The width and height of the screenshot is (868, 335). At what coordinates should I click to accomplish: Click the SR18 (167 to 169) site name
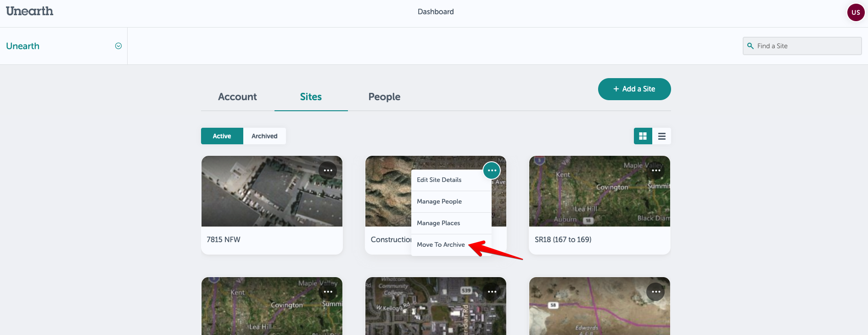(563, 239)
